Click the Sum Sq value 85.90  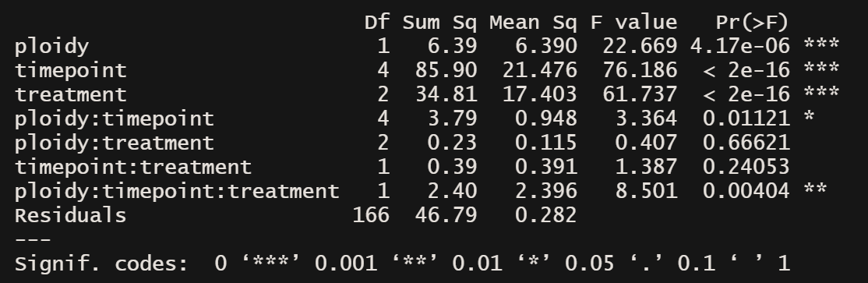[446, 70]
